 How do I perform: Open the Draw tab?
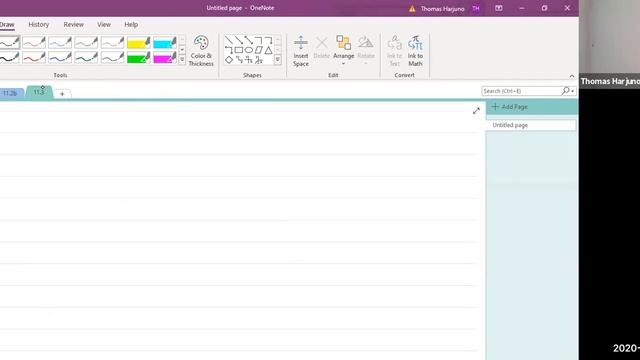(7, 24)
